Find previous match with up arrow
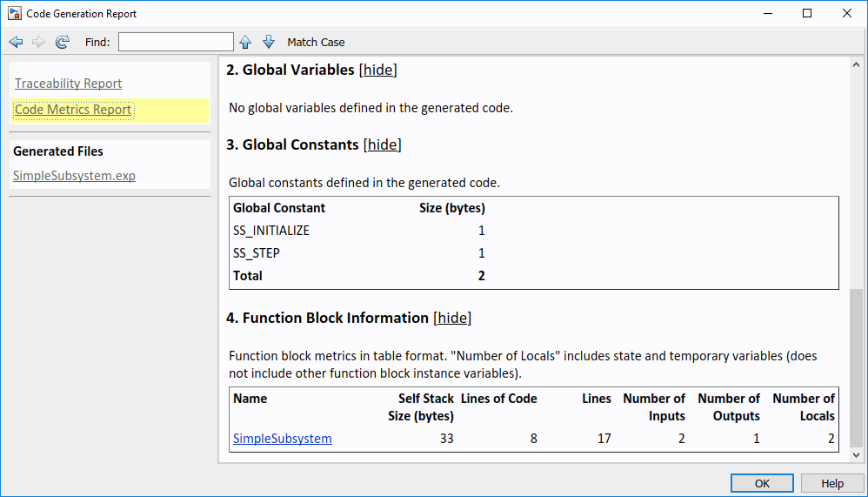 tap(245, 42)
